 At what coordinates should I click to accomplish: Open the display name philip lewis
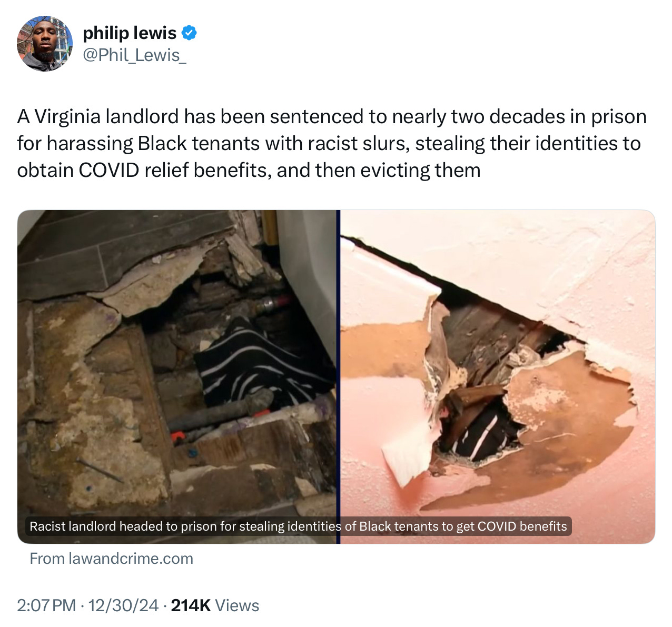(130, 33)
